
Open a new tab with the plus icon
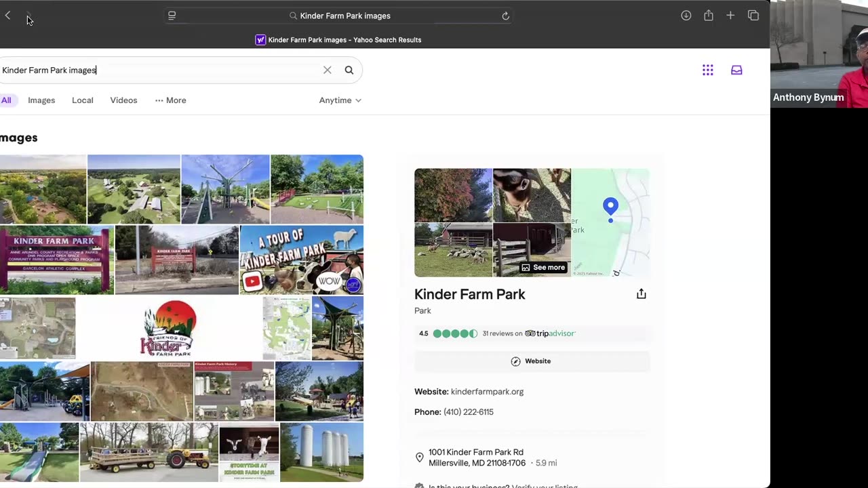pyautogui.click(x=730, y=16)
